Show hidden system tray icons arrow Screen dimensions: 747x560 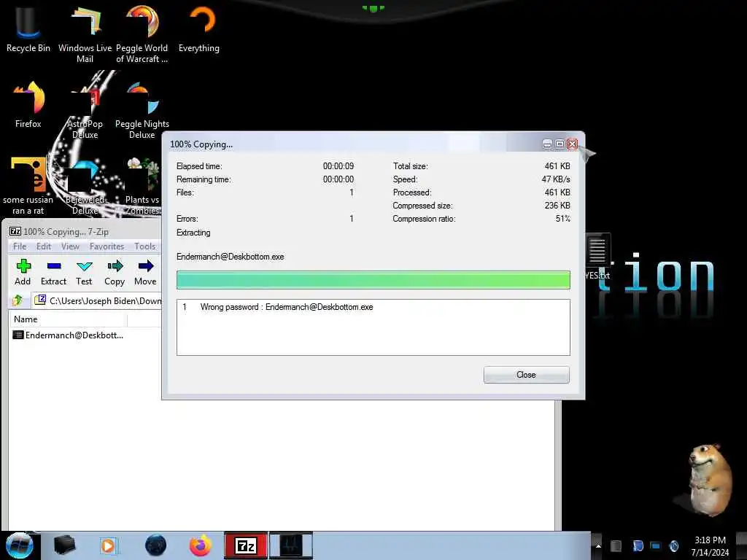598,545
